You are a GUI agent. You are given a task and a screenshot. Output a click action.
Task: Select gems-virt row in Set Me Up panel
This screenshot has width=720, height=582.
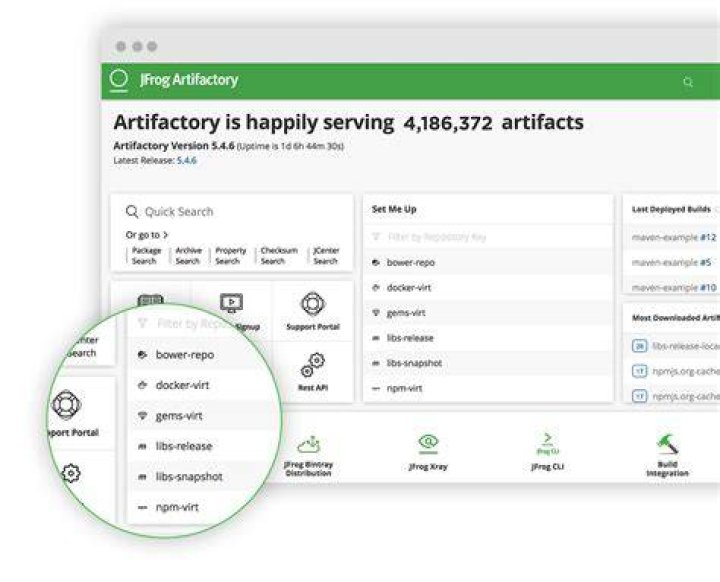tap(488, 313)
